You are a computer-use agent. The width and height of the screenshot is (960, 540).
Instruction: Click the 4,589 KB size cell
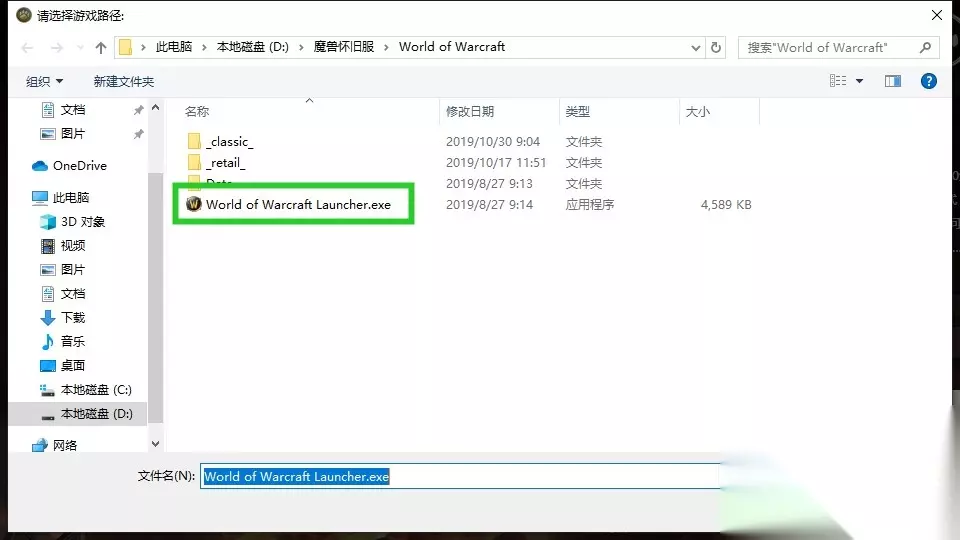(726, 204)
